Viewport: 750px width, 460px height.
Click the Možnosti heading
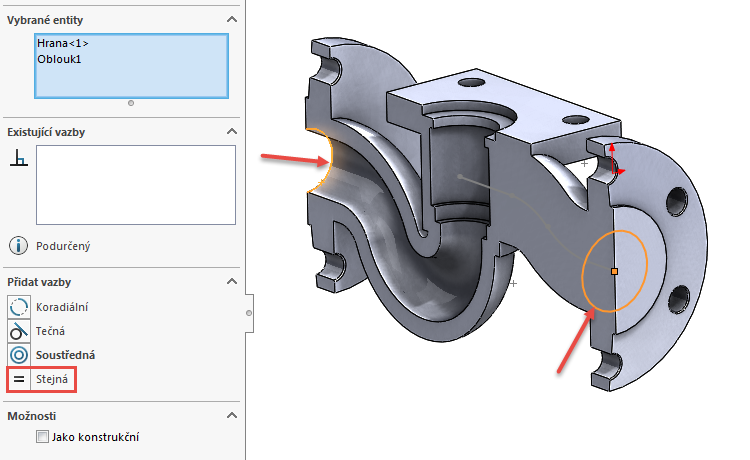pyautogui.click(x=32, y=416)
